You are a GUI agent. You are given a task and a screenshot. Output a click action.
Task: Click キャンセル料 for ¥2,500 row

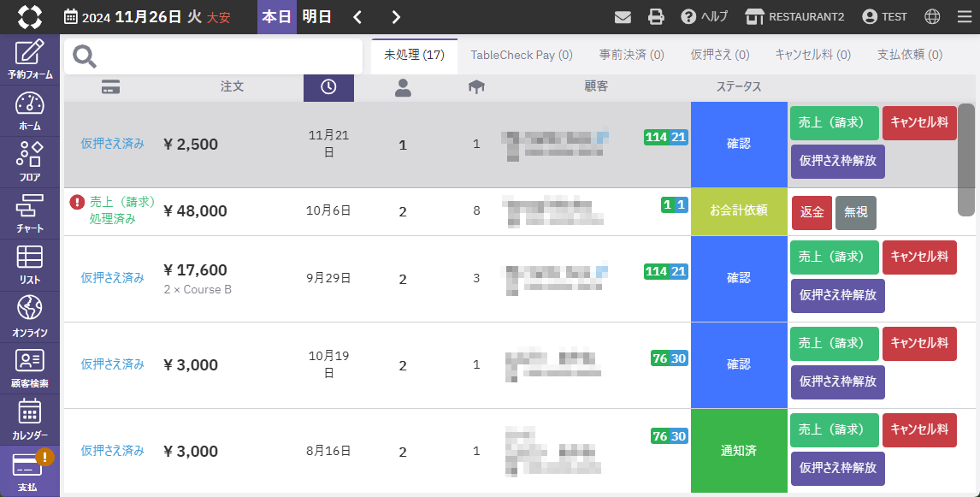[919, 122]
